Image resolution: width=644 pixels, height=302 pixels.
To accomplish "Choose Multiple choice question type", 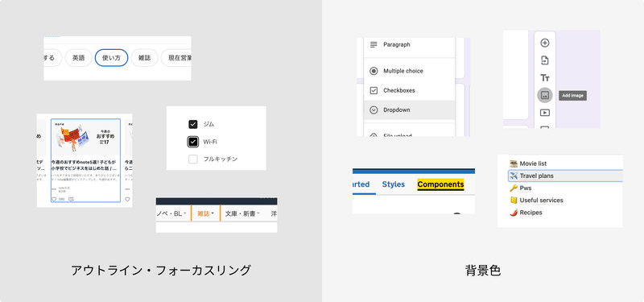I will 410,71.
